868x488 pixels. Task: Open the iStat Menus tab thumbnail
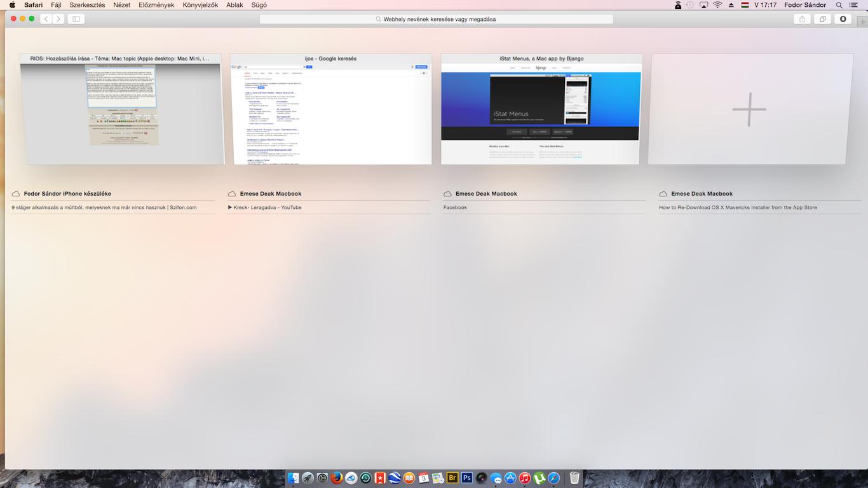[x=541, y=109]
